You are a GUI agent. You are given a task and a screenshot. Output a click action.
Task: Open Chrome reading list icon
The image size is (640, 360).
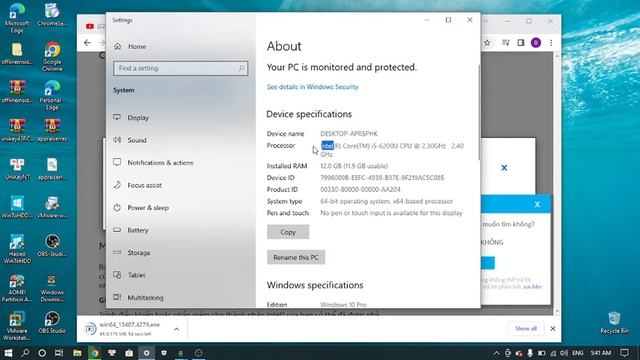tap(506, 42)
